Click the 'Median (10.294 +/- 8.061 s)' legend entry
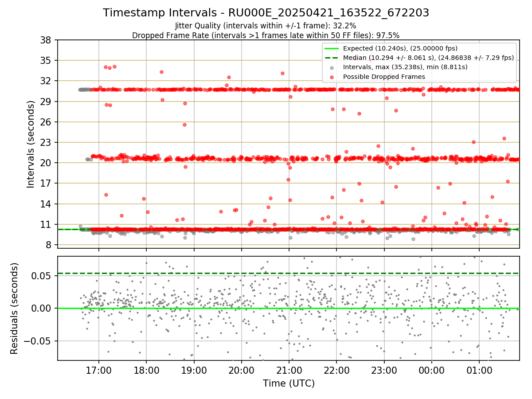This screenshot has height=399, width=532. tap(428, 58)
